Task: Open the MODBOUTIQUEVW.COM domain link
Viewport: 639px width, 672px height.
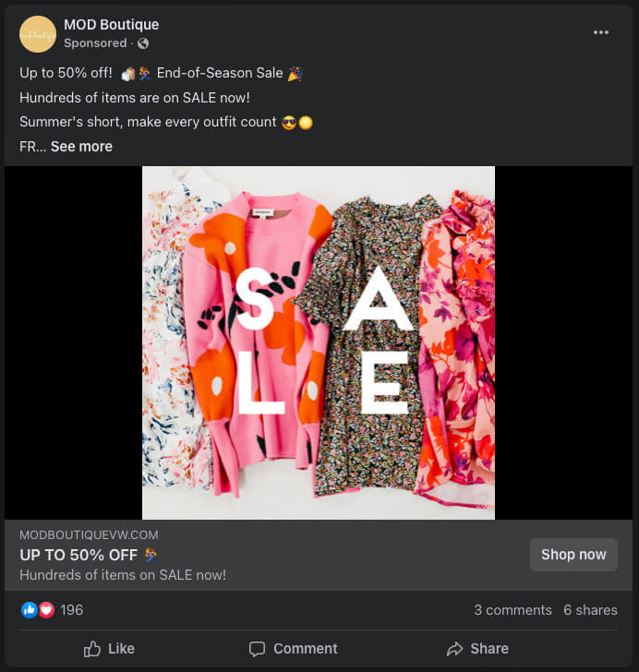Action: click(x=89, y=534)
